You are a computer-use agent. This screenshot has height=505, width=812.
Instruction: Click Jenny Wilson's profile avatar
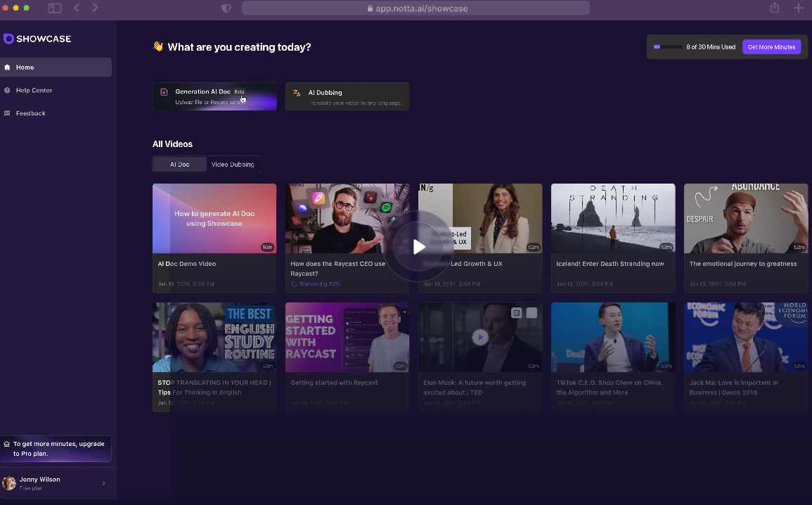point(9,483)
